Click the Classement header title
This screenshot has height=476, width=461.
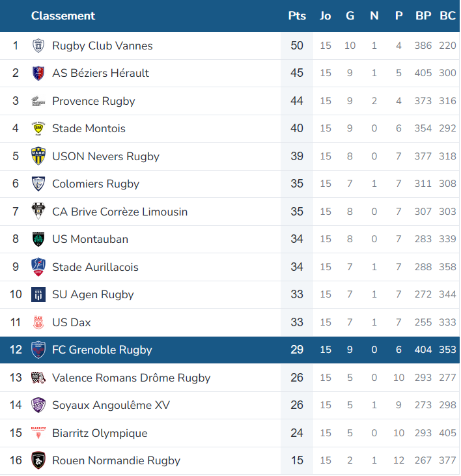(63, 16)
